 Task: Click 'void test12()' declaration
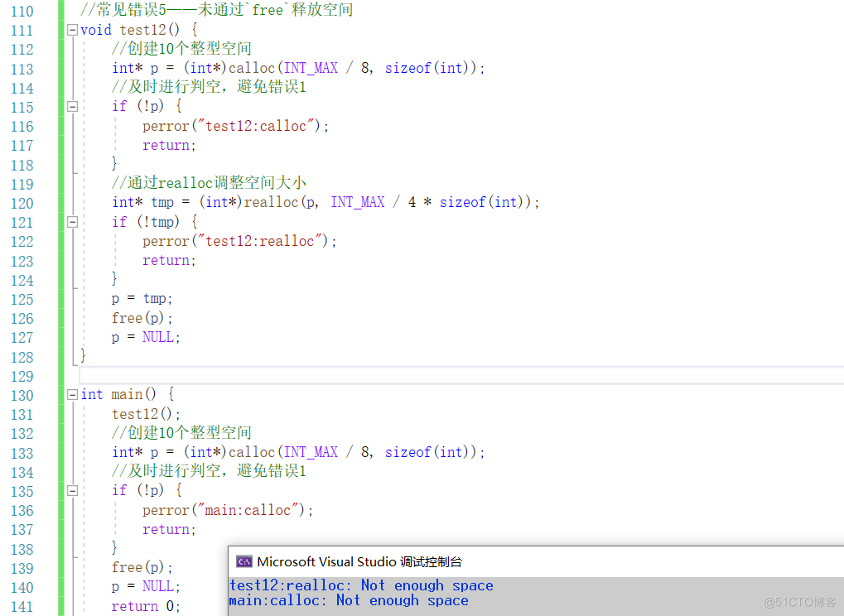click(130, 30)
